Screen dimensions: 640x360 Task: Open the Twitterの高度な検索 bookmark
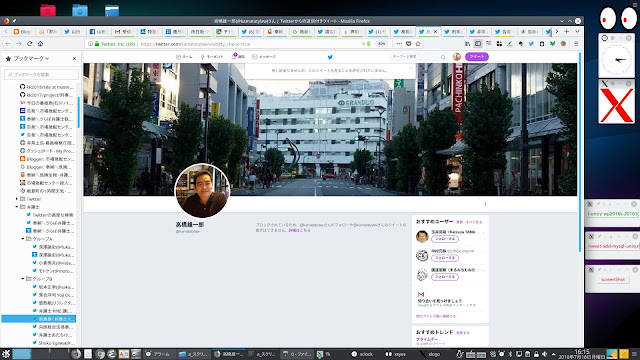(50, 215)
